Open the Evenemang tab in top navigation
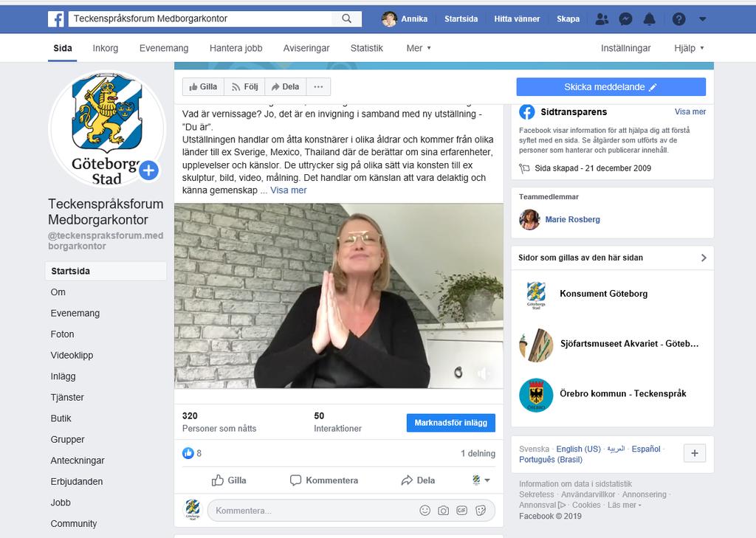The height and width of the screenshot is (538, 756). 164,48
